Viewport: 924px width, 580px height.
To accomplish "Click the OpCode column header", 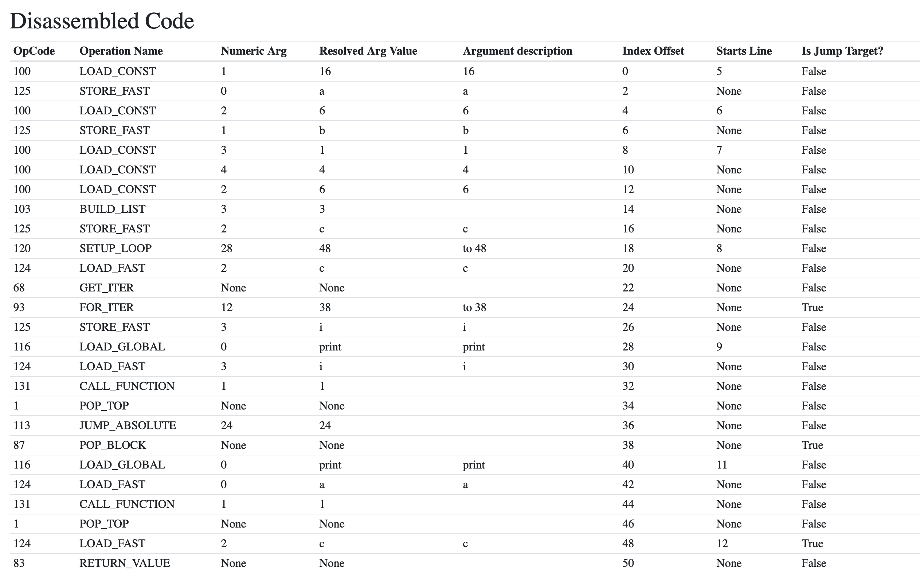I will click(34, 51).
